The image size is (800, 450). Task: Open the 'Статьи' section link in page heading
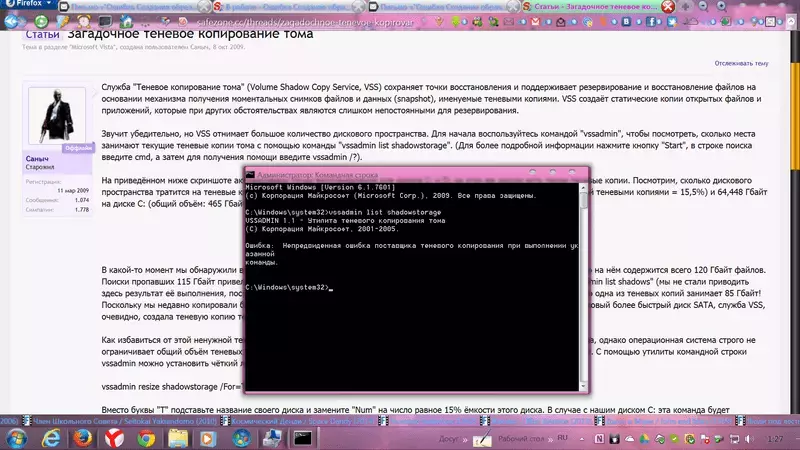(42, 34)
